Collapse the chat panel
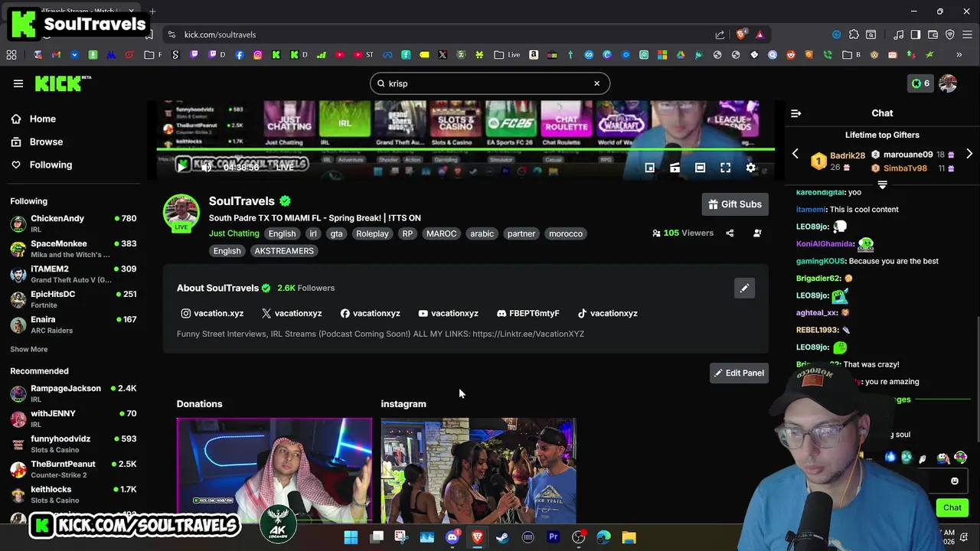This screenshot has width=980, height=551. click(x=795, y=113)
